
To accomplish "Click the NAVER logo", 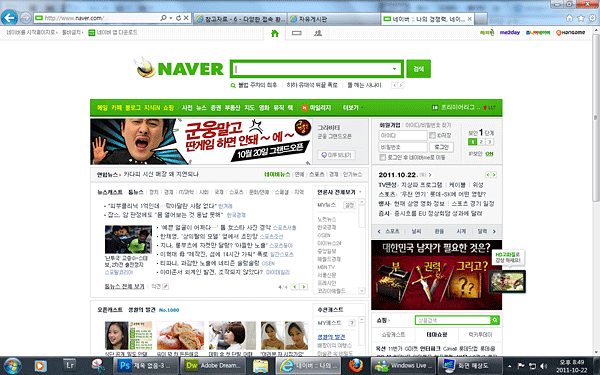I will [x=179, y=69].
